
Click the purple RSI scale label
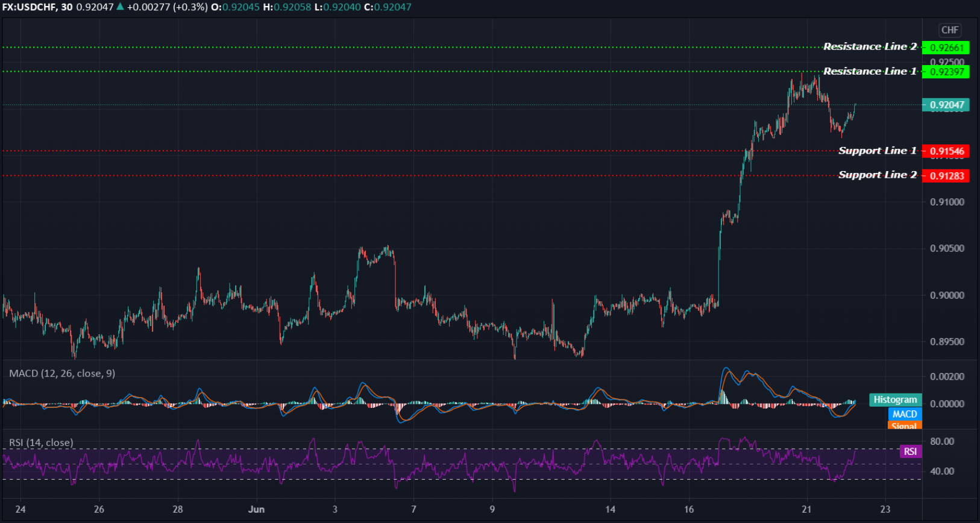(911, 451)
